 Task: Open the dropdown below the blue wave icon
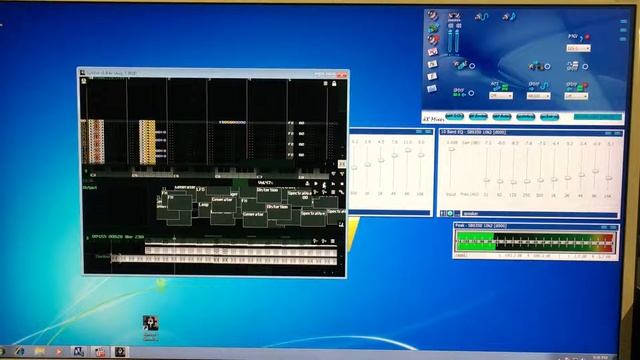pos(538,96)
